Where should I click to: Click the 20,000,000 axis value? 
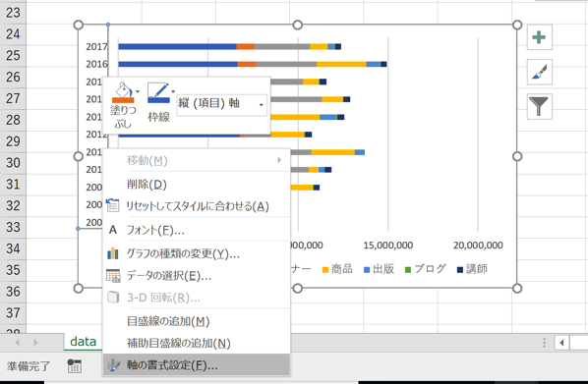(x=478, y=246)
